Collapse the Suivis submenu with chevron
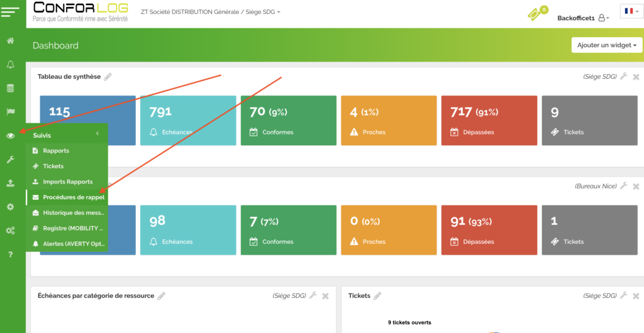The image size is (644, 333). 97,134
